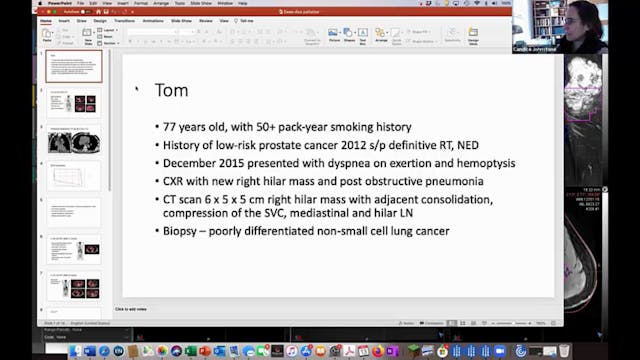This screenshot has height=360, width=640.
Task: Open Acrobat Reader from the Dock
Action: [x=349, y=351]
